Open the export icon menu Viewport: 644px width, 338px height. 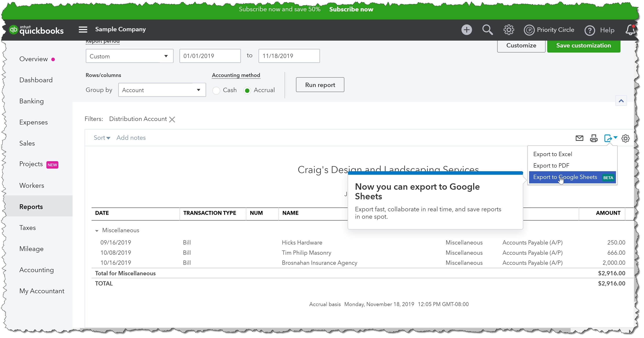coord(610,138)
